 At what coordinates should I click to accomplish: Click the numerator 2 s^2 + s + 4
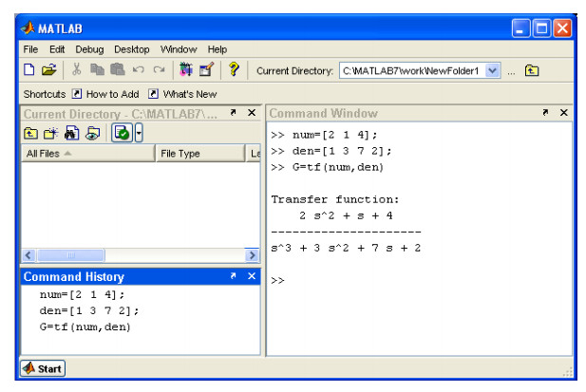point(346,215)
